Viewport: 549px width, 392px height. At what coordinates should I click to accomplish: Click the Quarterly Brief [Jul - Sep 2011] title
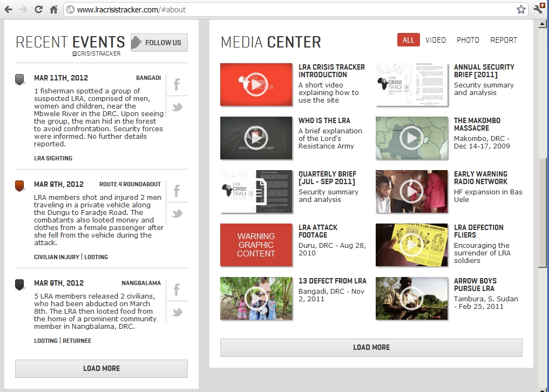coord(327,178)
